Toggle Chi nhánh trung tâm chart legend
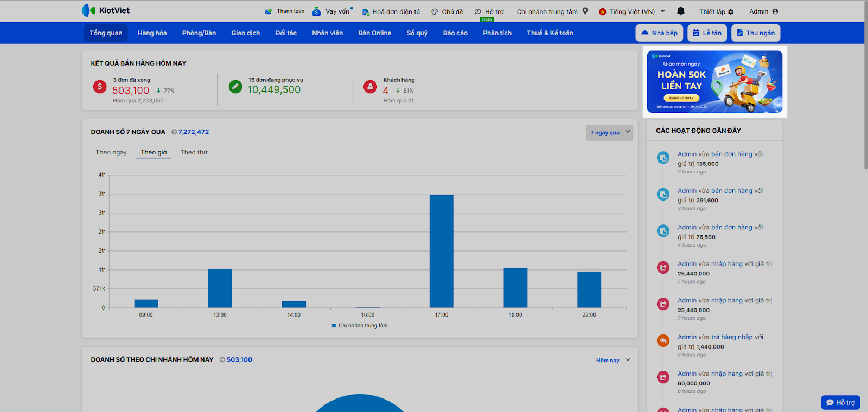868x412 pixels. (360, 326)
